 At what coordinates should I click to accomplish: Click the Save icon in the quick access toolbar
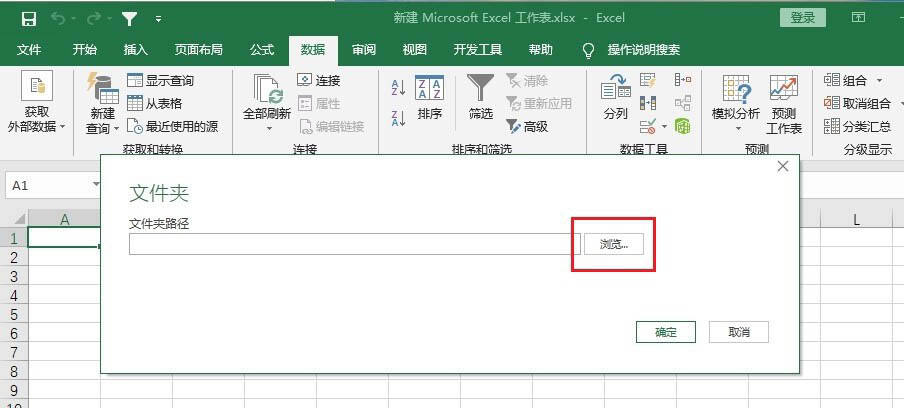[29, 19]
